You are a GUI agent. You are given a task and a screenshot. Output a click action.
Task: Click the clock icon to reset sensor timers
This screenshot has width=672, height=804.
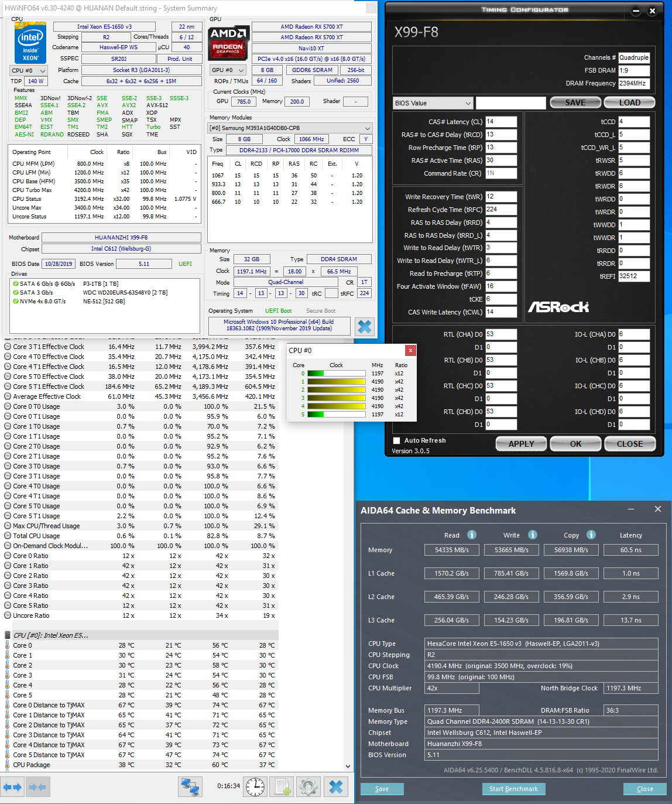coord(255,786)
